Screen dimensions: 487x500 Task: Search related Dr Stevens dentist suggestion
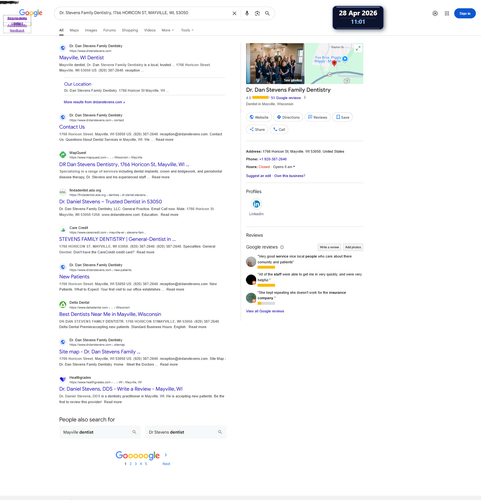click(186, 432)
